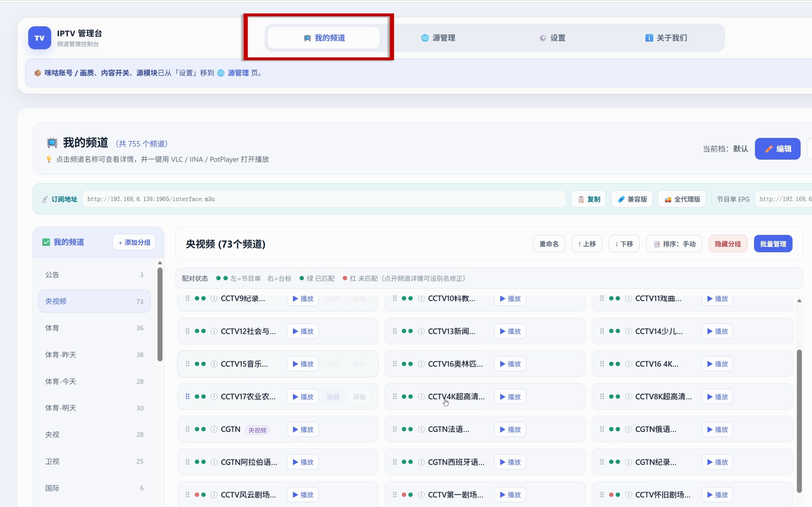The height and width of the screenshot is (507, 812).
Task: Click the 编辑 button
Action: [x=778, y=149]
